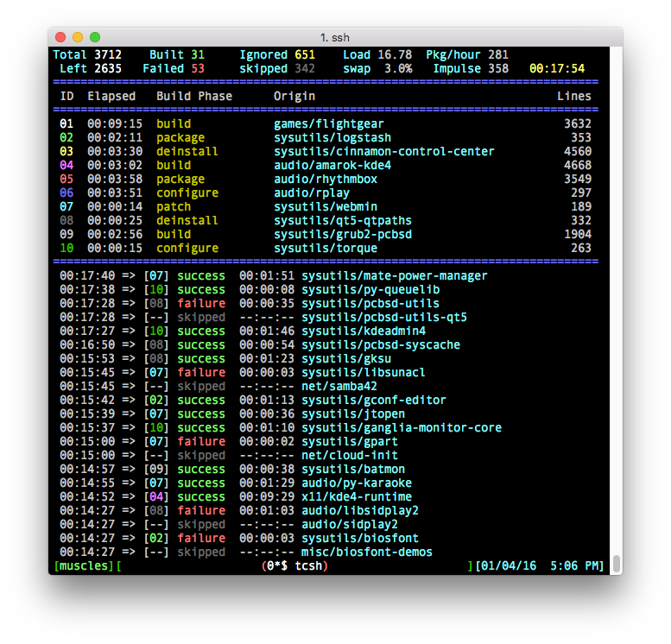Click the terminal scrollbar thumb

pos(616,564)
